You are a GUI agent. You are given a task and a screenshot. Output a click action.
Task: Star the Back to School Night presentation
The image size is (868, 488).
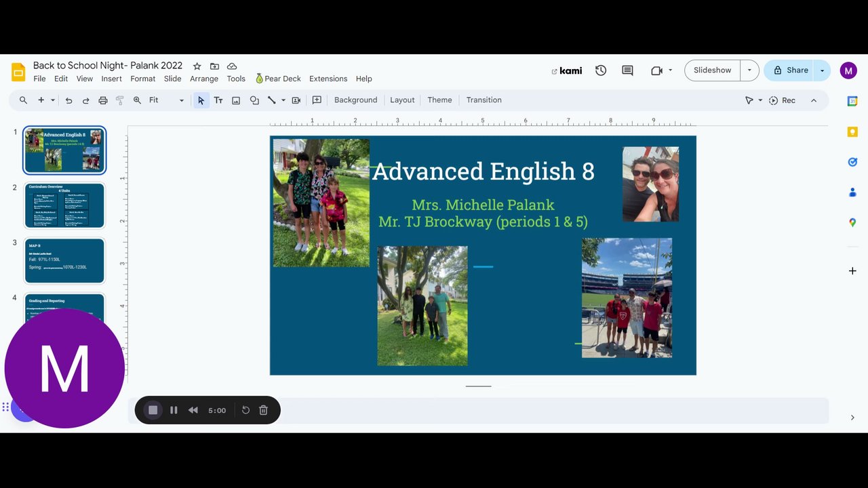click(x=197, y=66)
